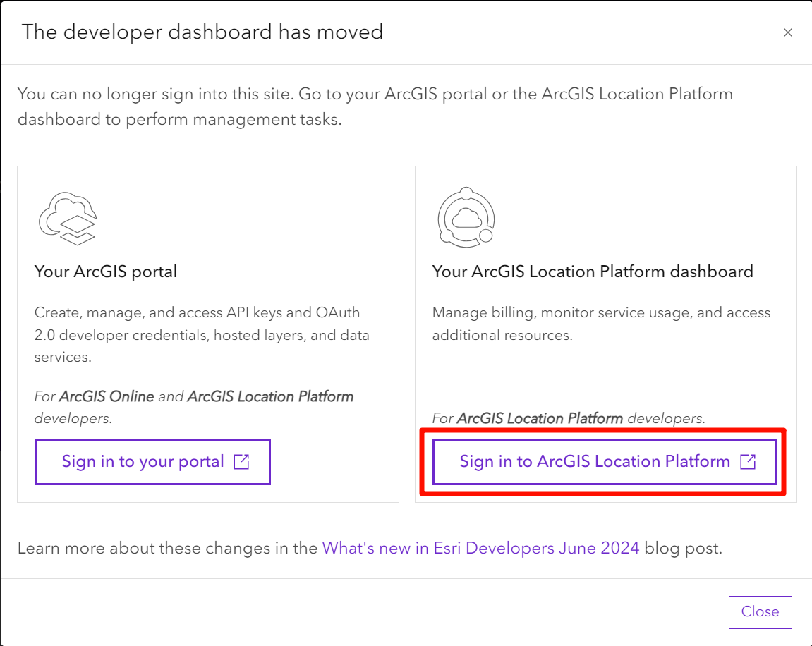Click italic note For ArcGIS Location Platform developers
The height and width of the screenshot is (646, 812).
point(569,418)
